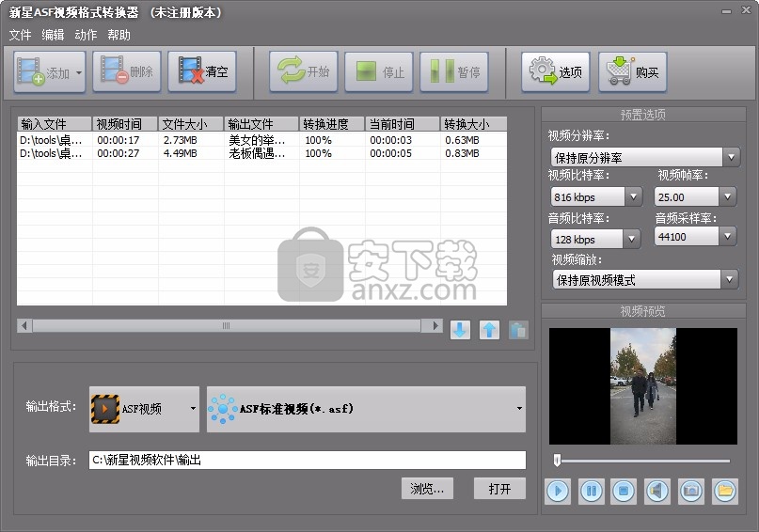Click the trash bin icon below file list
The image size is (759, 532).
pos(518,330)
